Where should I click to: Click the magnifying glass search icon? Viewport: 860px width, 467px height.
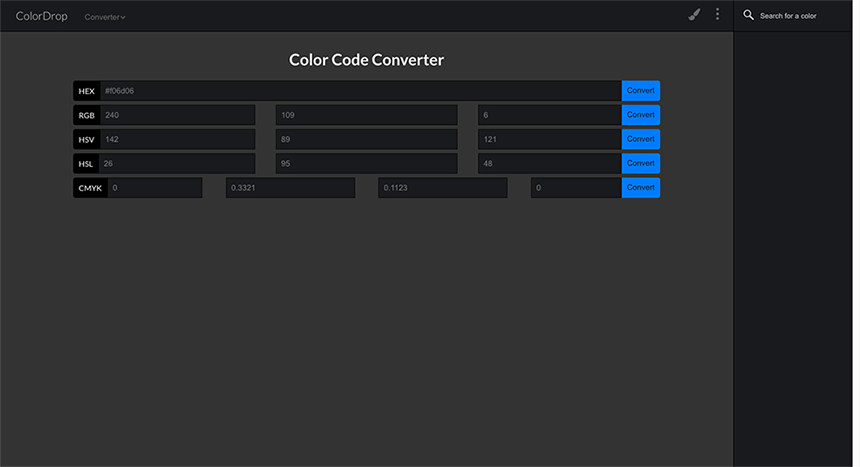tap(748, 15)
